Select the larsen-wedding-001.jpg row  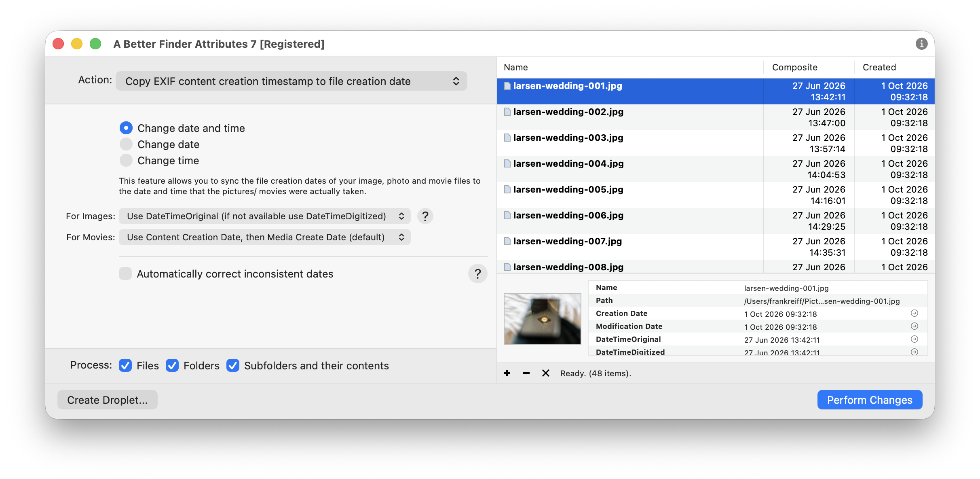[716, 91]
